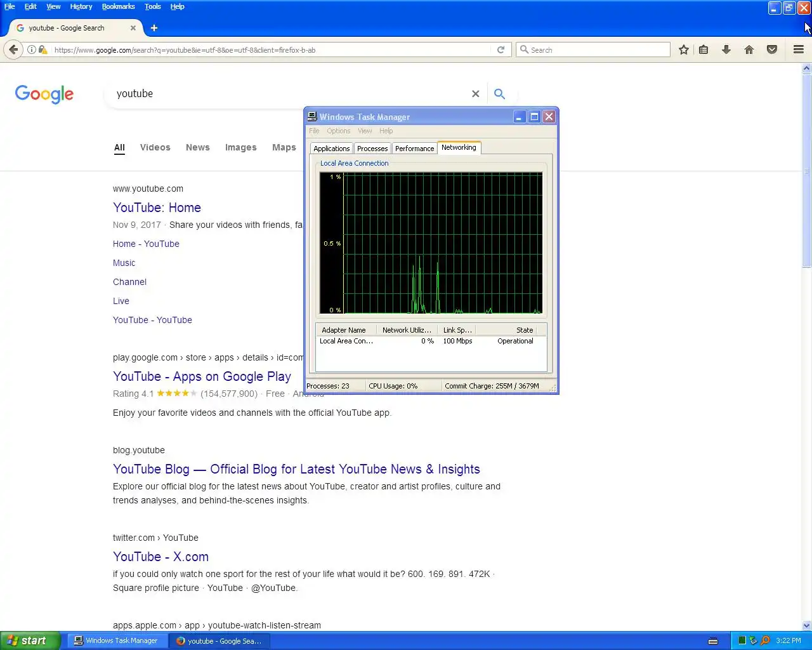
Task: Select the Networking tab
Action: click(x=459, y=147)
